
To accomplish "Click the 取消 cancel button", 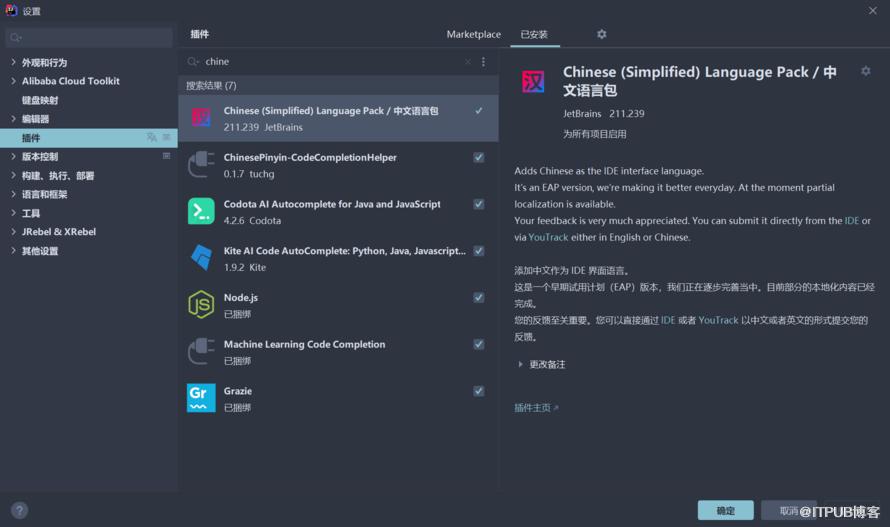I will click(789, 510).
